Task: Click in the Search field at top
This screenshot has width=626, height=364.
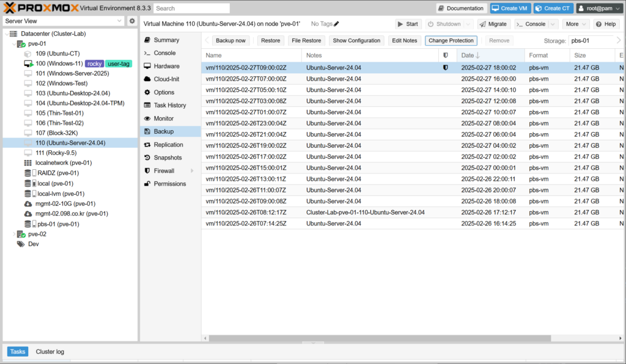Action: (x=191, y=9)
